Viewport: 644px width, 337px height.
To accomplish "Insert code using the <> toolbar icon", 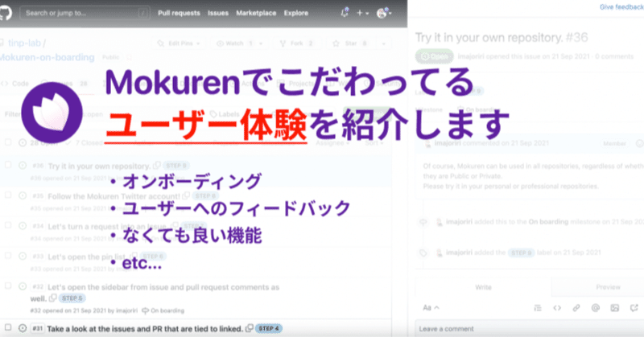I will pyautogui.click(x=557, y=308).
